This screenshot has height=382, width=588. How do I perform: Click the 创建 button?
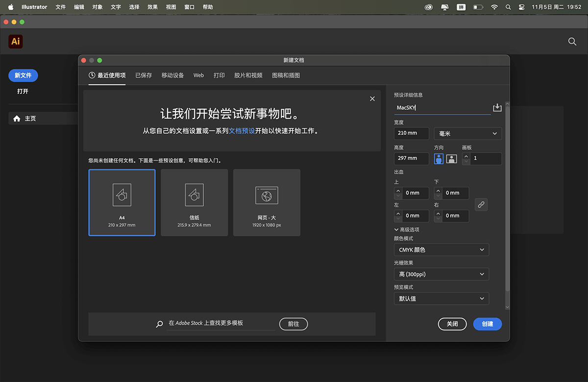point(488,324)
